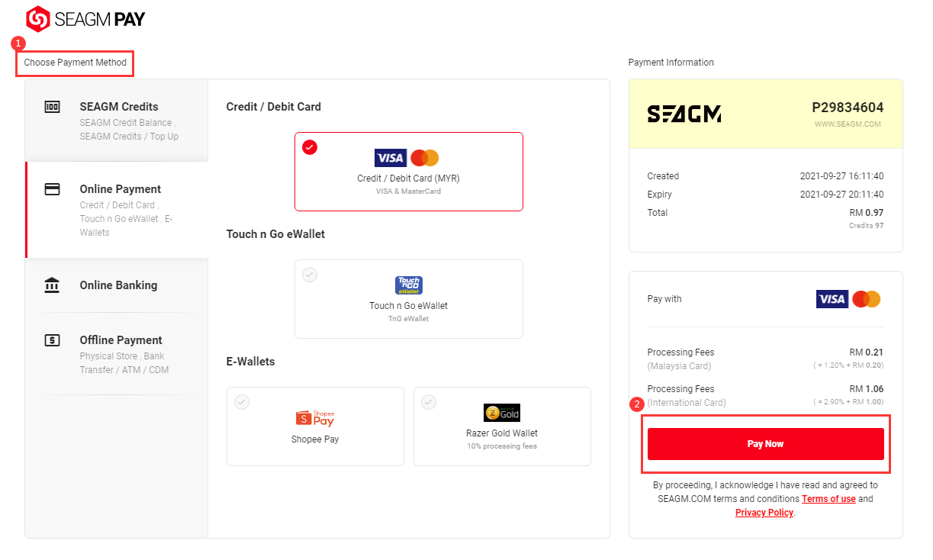Click the Online Banking bank icon

point(52,285)
